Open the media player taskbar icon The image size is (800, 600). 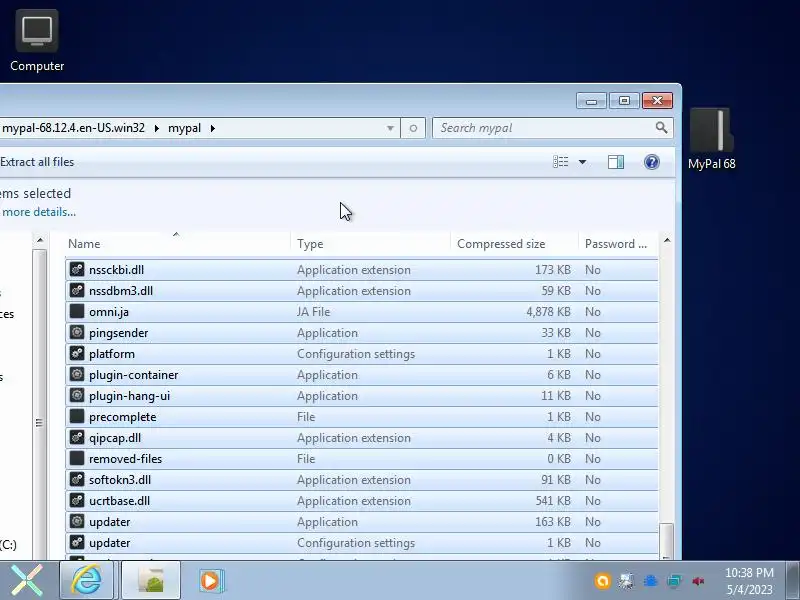[x=210, y=580]
